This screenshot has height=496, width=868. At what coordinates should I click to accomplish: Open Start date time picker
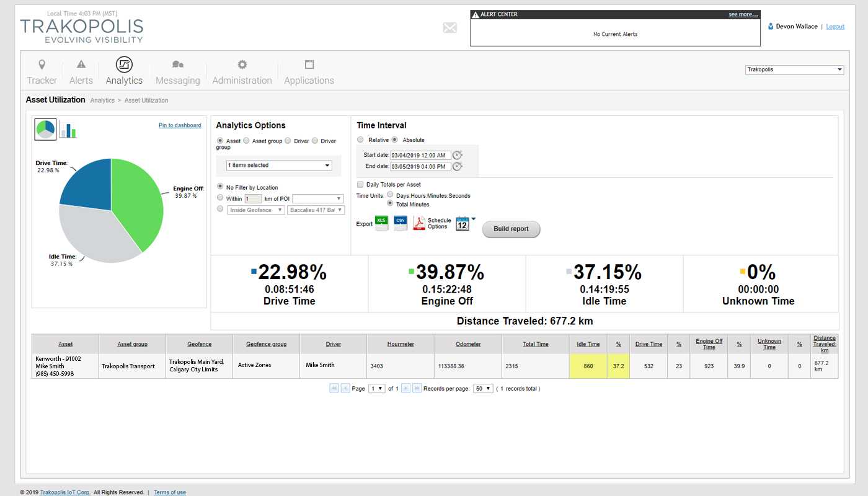click(x=458, y=155)
